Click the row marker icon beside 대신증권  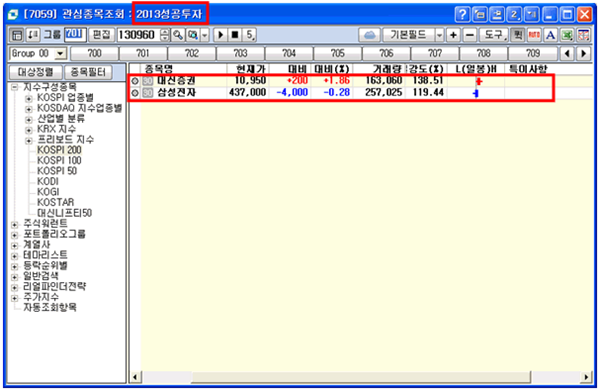[135, 81]
